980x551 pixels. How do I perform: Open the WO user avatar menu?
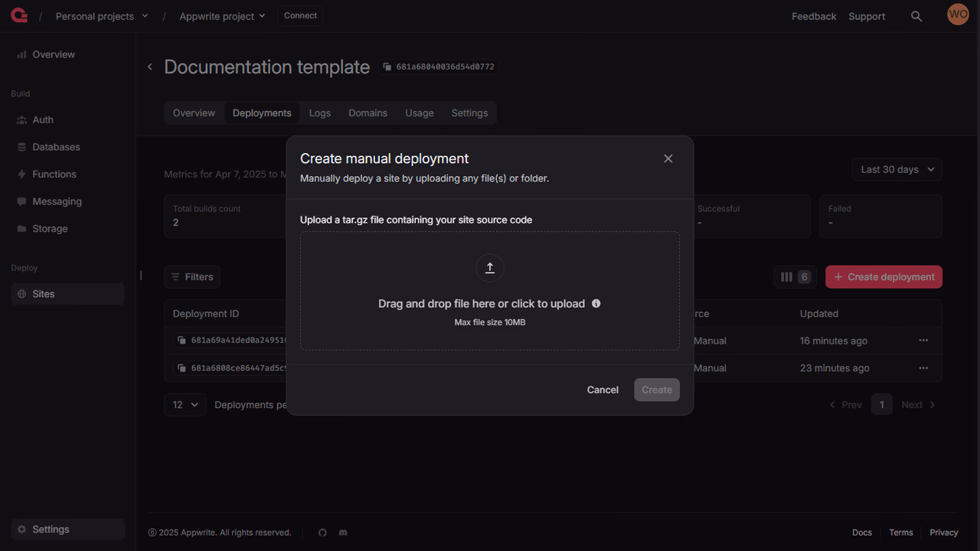tap(958, 15)
